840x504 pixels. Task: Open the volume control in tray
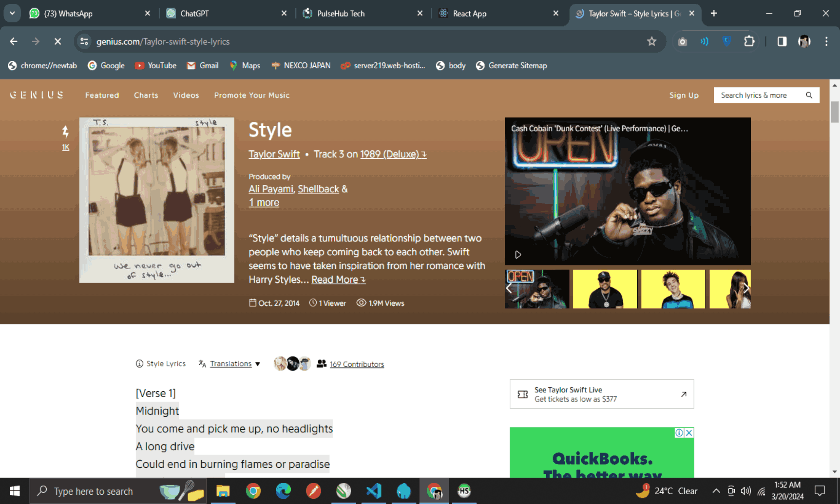[746, 491]
